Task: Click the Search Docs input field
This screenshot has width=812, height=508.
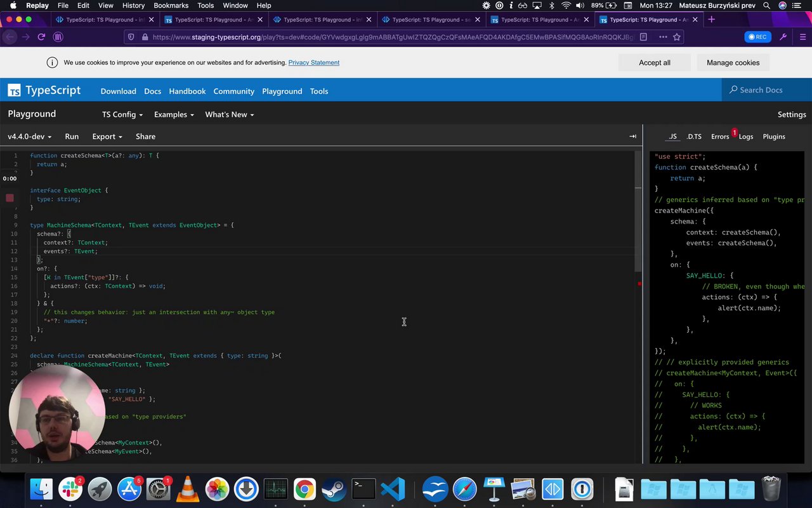Action: pos(767,90)
